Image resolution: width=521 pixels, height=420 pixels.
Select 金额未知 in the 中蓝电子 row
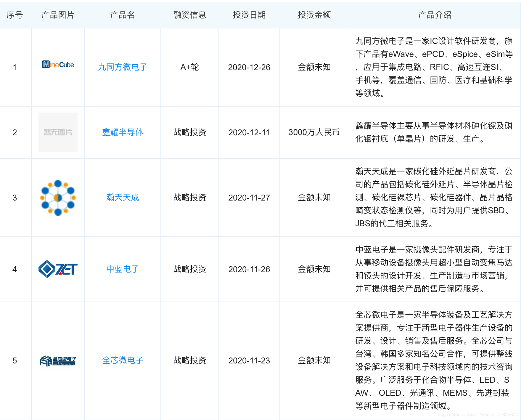click(x=314, y=269)
